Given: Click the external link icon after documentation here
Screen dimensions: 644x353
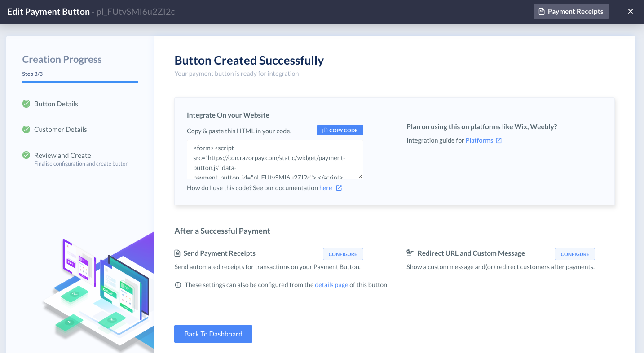Looking at the screenshot, I should [x=339, y=188].
